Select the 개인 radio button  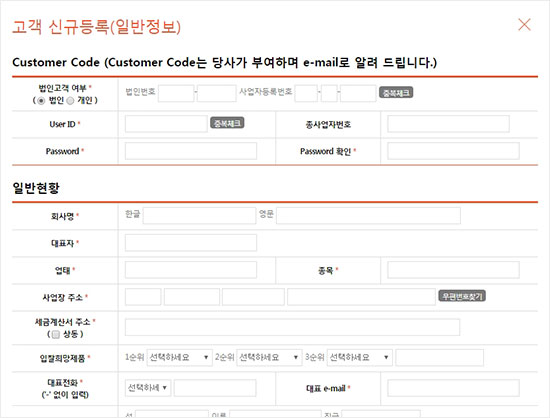click(70, 101)
